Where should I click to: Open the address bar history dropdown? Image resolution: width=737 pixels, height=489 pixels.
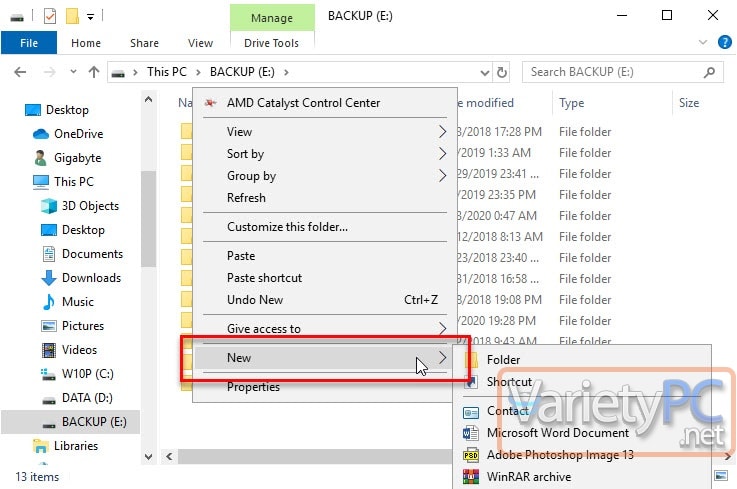(x=485, y=73)
